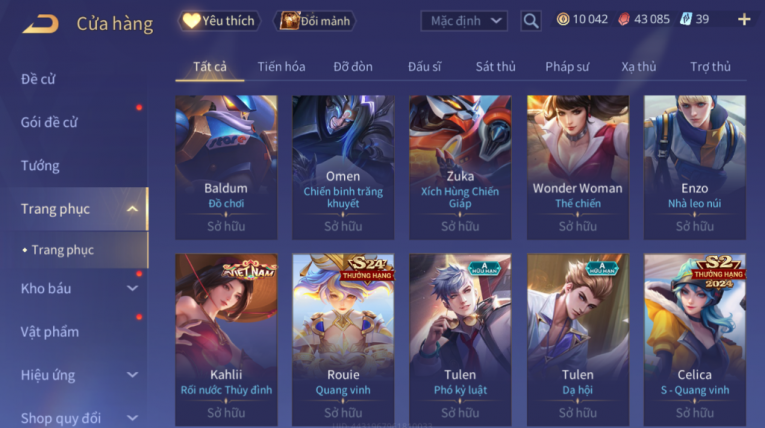Screen dimensions: 765x428
Task: Switch to the Sát thủ tab
Action: click(495, 67)
